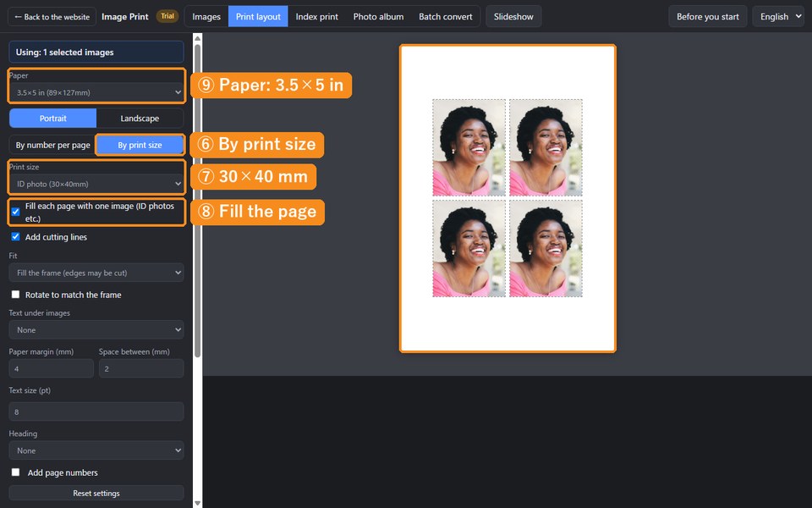
Task: Go back to the website
Action: click(x=52, y=17)
